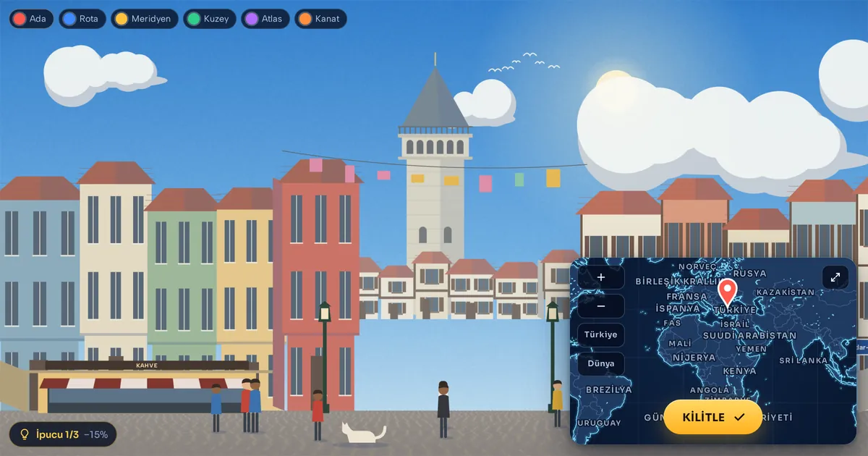Lock the guess with KİLİTLE
Screen dimensions: 868x456
(x=713, y=417)
